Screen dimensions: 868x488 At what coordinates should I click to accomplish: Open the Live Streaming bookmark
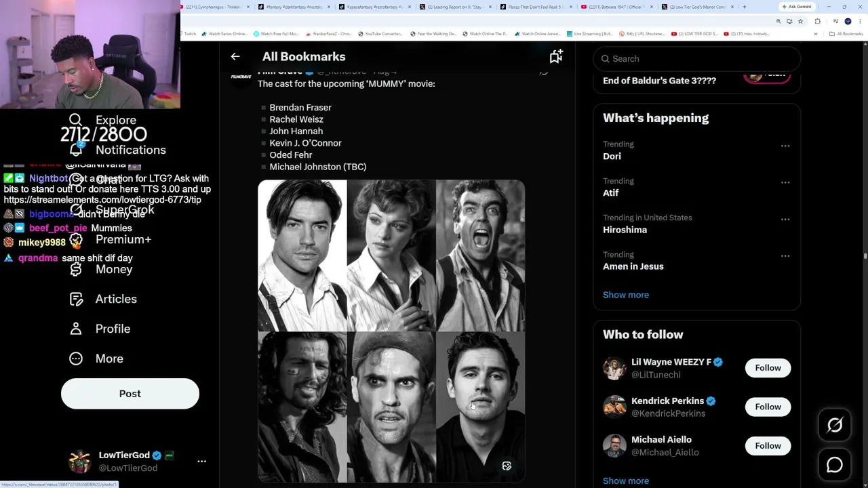tap(590, 34)
